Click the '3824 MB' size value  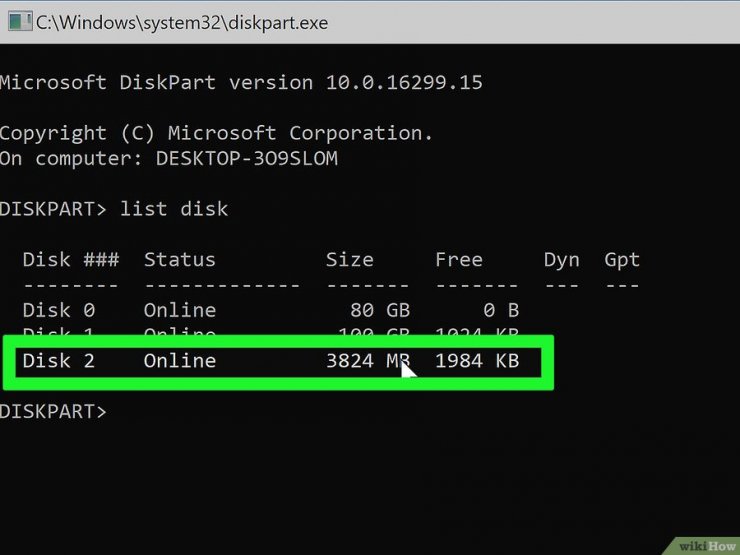click(x=368, y=361)
